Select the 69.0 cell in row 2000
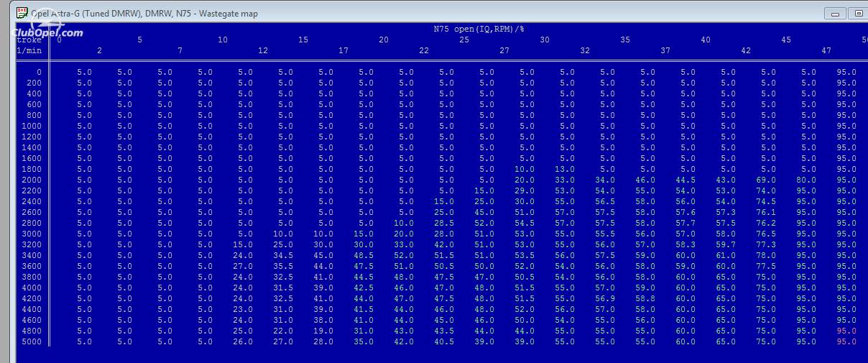This screenshot has height=363, width=868. pyautogui.click(x=766, y=180)
